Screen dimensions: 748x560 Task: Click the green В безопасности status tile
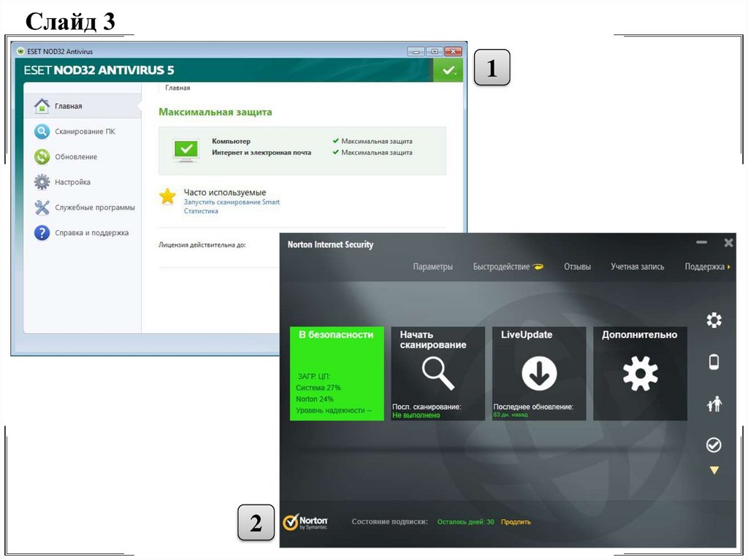coord(337,373)
